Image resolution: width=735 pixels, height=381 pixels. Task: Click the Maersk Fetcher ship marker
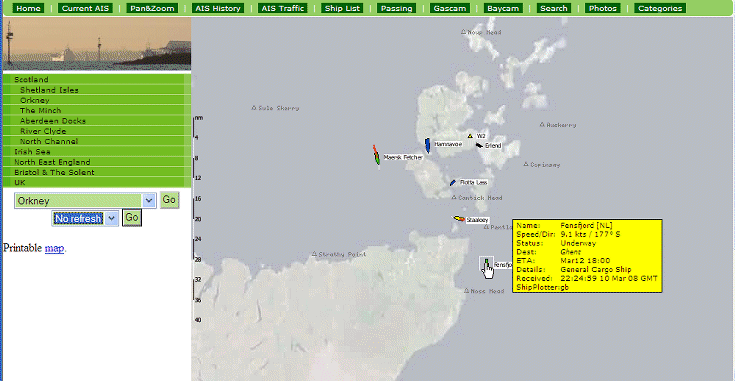point(376,155)
